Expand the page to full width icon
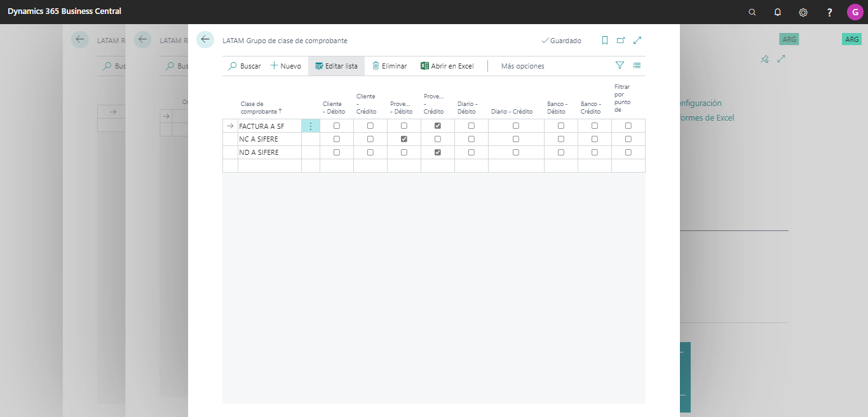 pyautogui.click(x=637, y=40)
